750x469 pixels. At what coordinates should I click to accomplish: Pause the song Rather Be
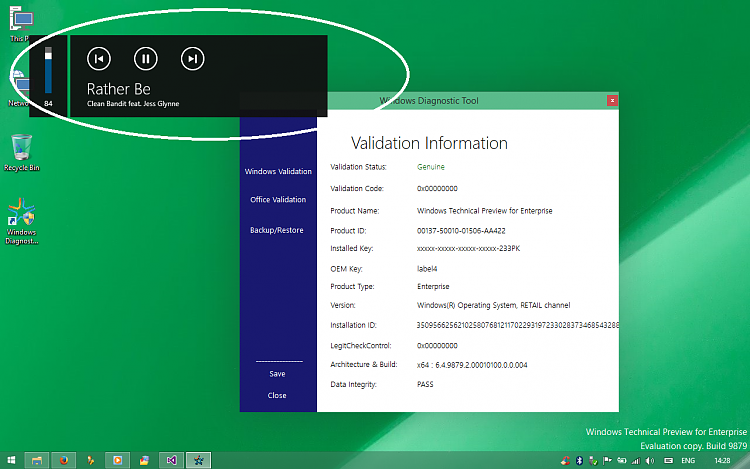[x=146, y=59]
